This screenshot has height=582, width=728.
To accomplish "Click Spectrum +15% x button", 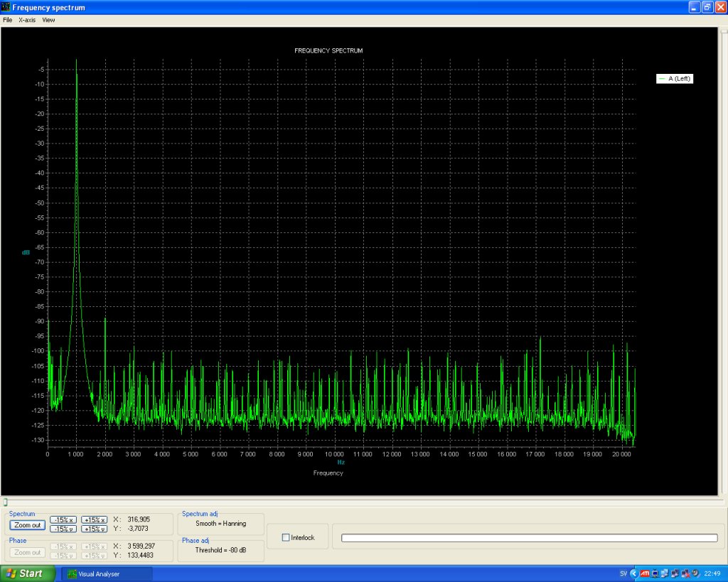I will pos(95,519).
